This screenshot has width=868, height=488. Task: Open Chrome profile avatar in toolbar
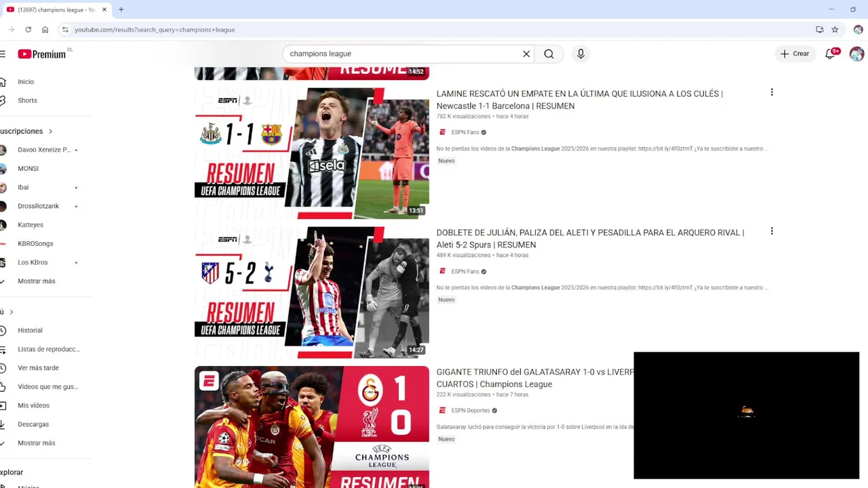click(858, 30)
